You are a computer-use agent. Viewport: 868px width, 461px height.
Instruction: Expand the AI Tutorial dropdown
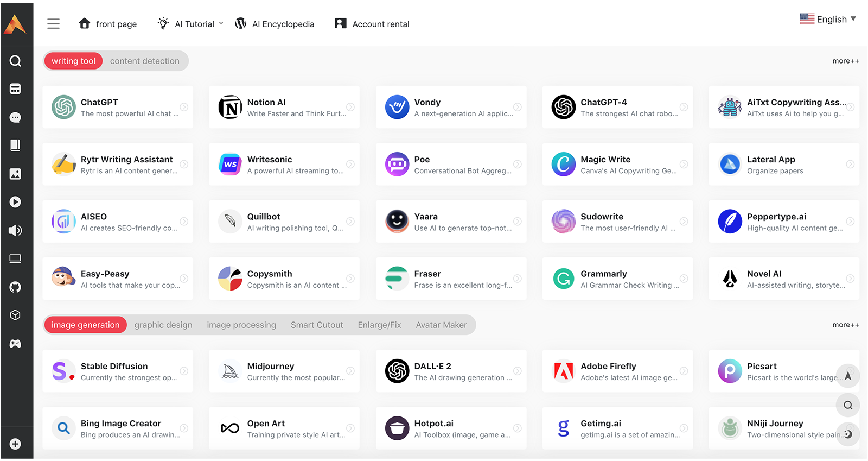coord(190,24)
